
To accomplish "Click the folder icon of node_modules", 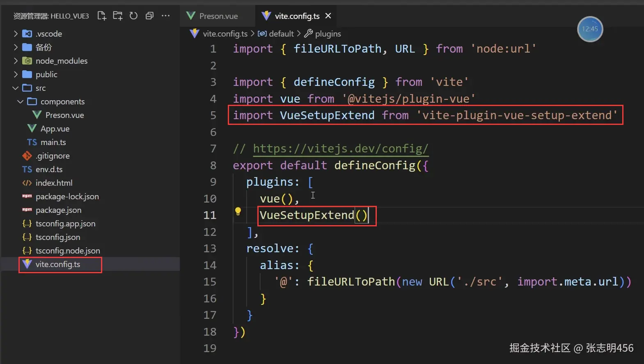I will click(x=27, y=61).
